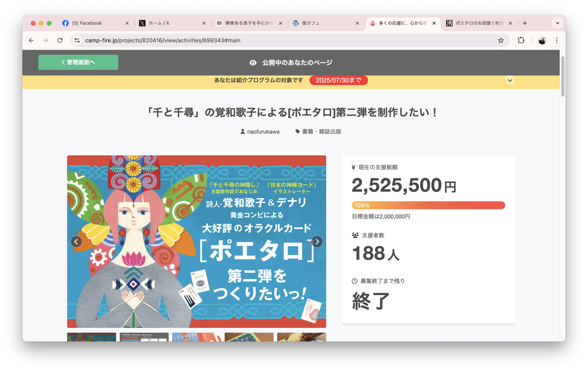Reload the current page
The height and width of the screenshot is (371, 588).
click(60, 40)
